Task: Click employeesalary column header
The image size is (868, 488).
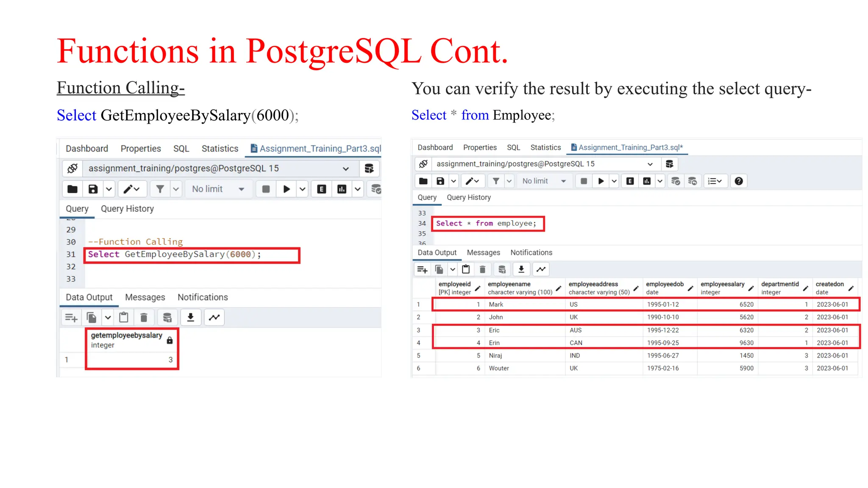Action: coord(727,288)
